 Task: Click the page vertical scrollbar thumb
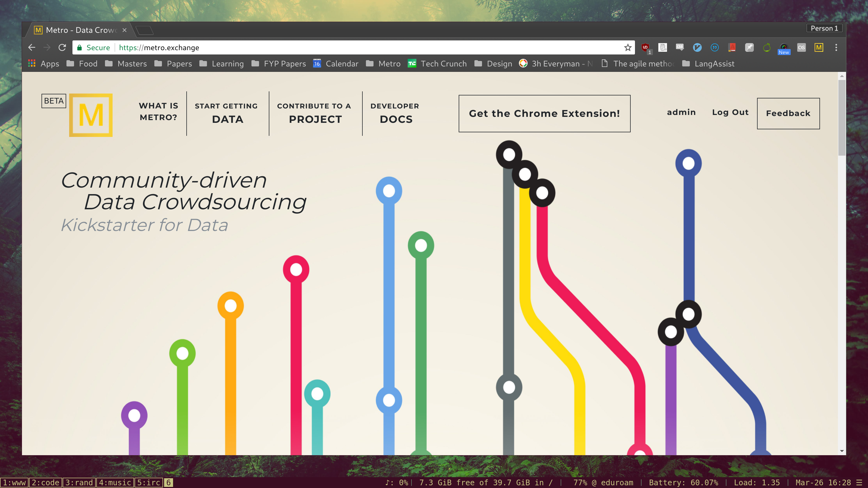[x=842, y=118]
